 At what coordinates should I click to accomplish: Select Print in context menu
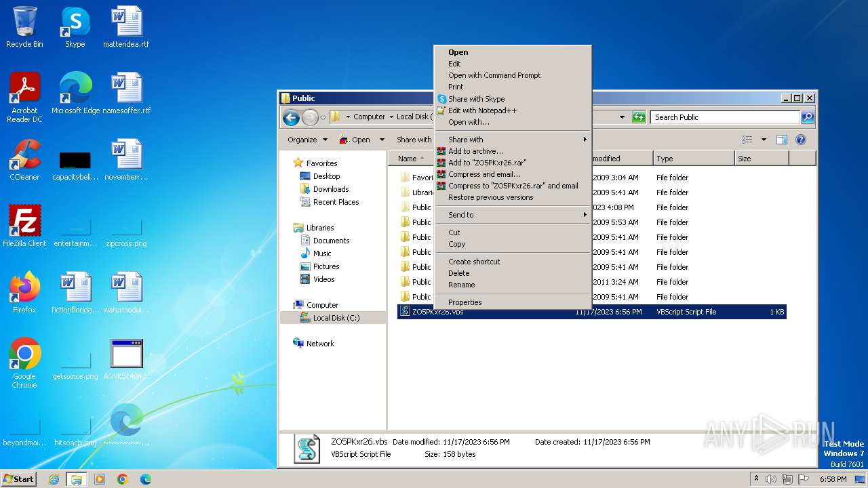513,87
